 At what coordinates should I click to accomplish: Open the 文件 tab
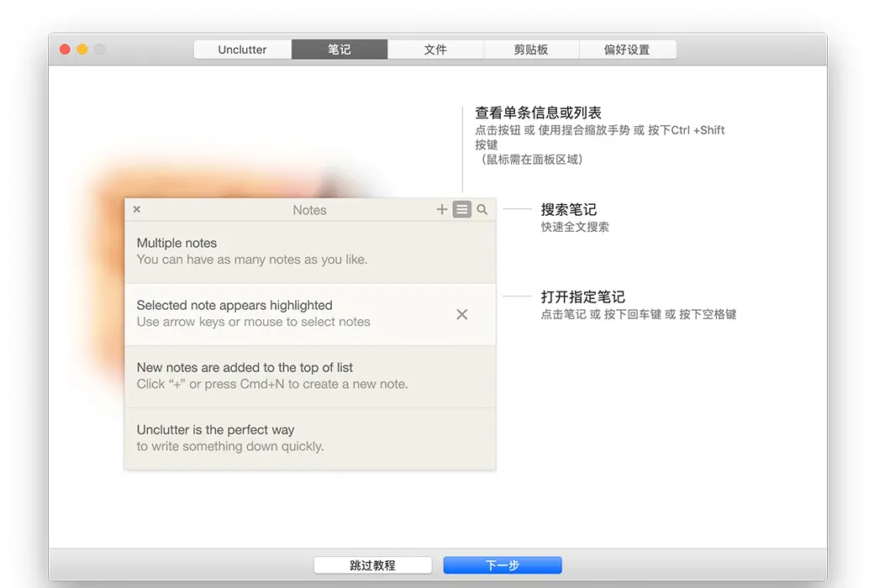click(434, 50)
